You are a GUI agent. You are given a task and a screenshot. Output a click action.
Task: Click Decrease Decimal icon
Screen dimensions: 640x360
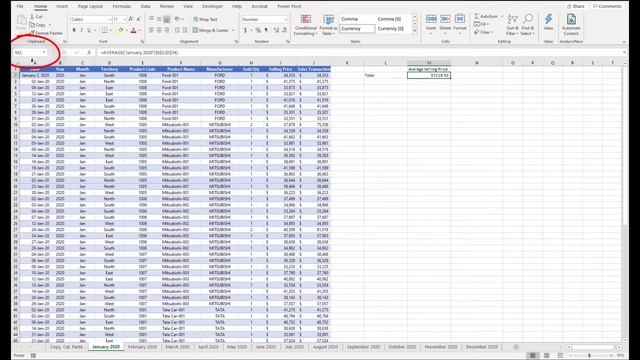[284, 30]
